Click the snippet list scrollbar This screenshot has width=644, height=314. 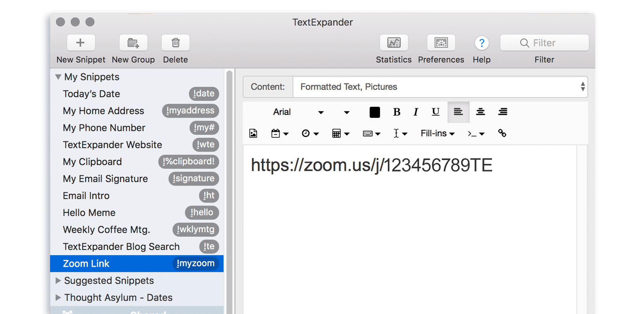(229, 192)
